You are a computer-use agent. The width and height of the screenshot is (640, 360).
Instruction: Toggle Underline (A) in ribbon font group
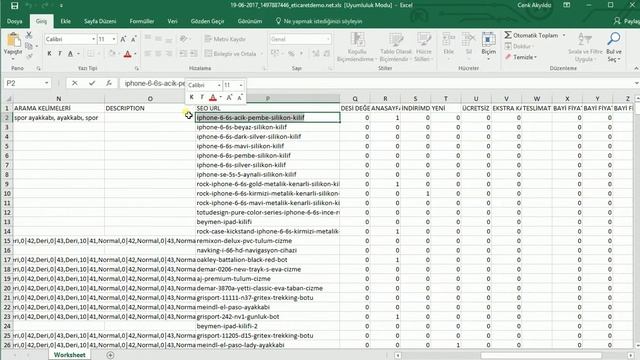(x=70, y=53)
